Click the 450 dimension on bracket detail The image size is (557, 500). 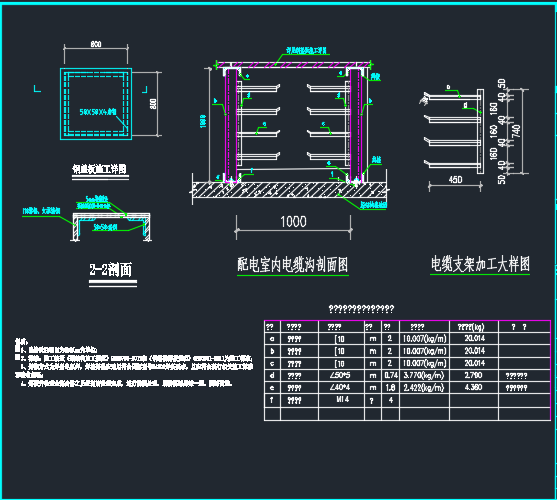455,180
